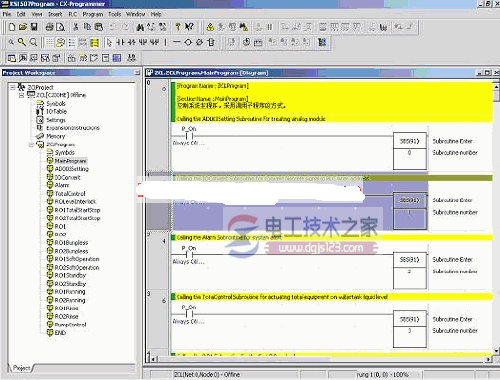Screen dimensions: 500x380
Task: Select the New Coil circle tool
Action: pos(188,42)
